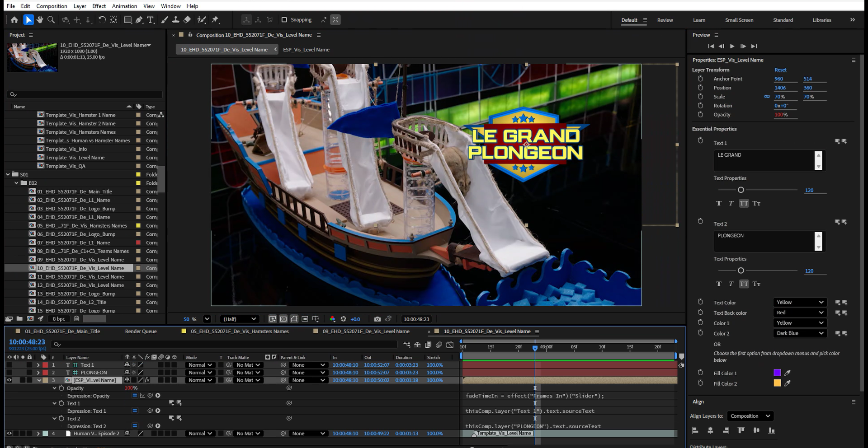Select the Pen tool
The height and width of the screenshot is (448, 868).
pos(139,20)
